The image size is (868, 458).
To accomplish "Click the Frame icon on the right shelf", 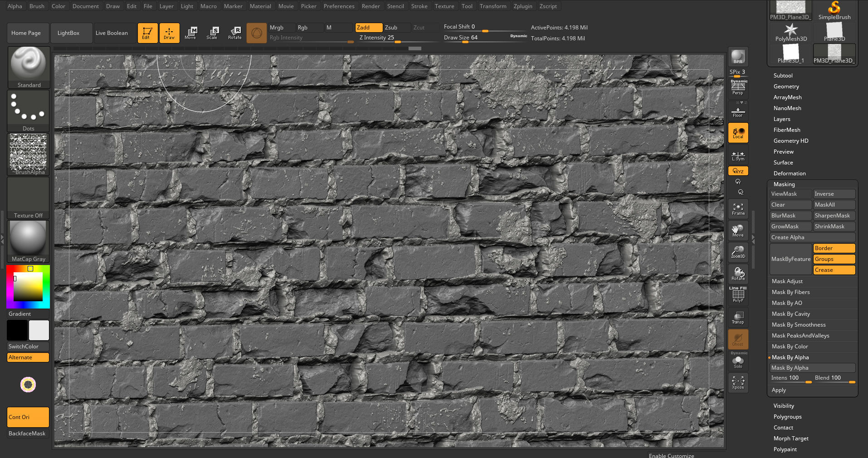I will click(738, 208).
